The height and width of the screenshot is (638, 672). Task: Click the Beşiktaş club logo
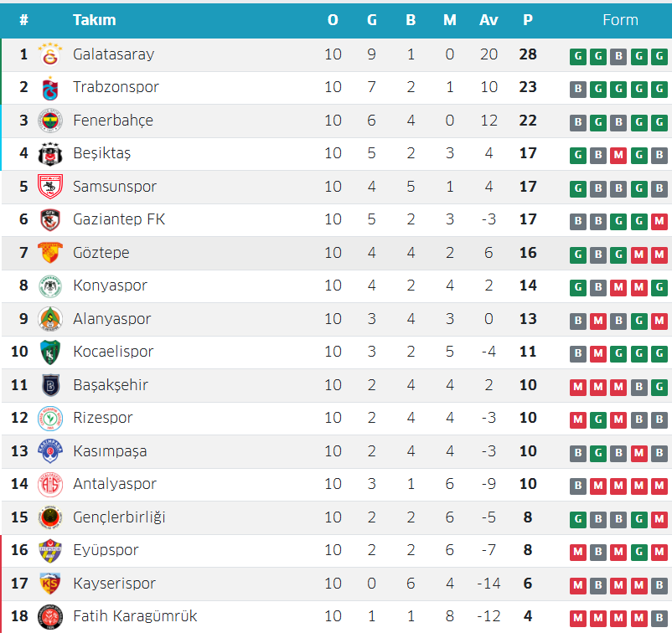click(x=50, y=153)
